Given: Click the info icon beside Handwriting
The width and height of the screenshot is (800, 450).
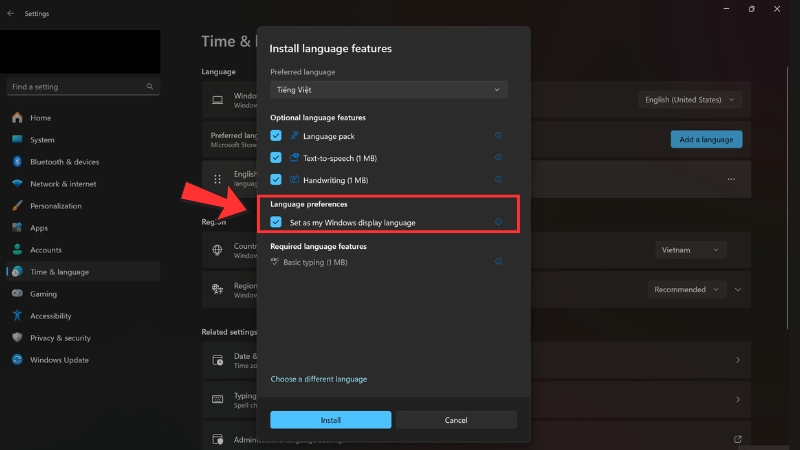Looking at the screenshot, I should (498, 180).
